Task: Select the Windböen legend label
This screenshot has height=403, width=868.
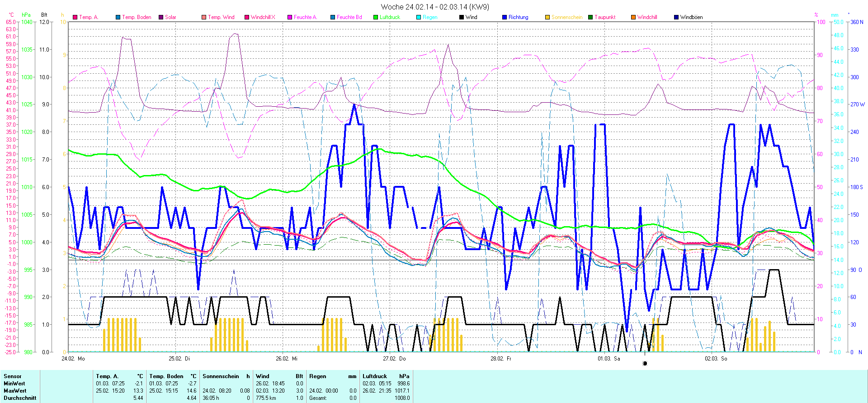Action: (691, 17)
